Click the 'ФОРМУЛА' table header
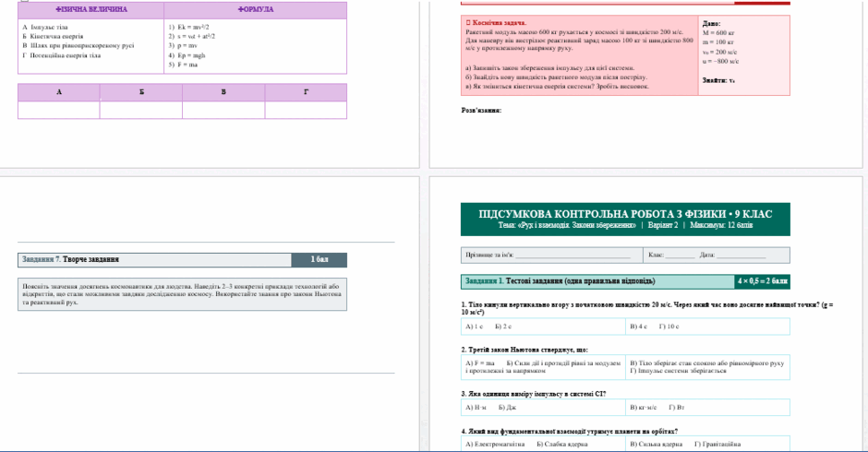This screenshot has width=868, height=452. point(256,10)
